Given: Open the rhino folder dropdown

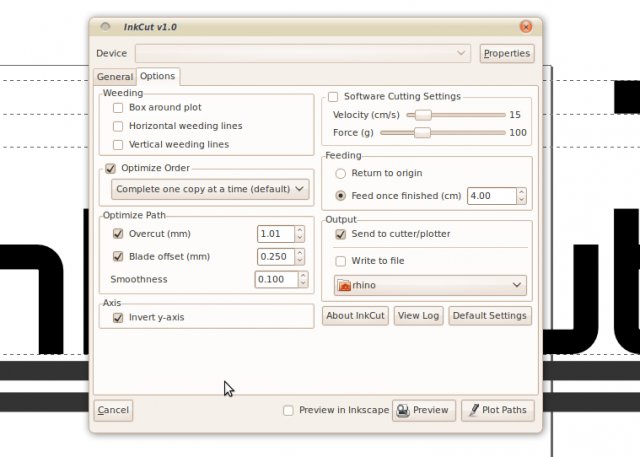Looking at the screenshot, I should click(430, 285).
